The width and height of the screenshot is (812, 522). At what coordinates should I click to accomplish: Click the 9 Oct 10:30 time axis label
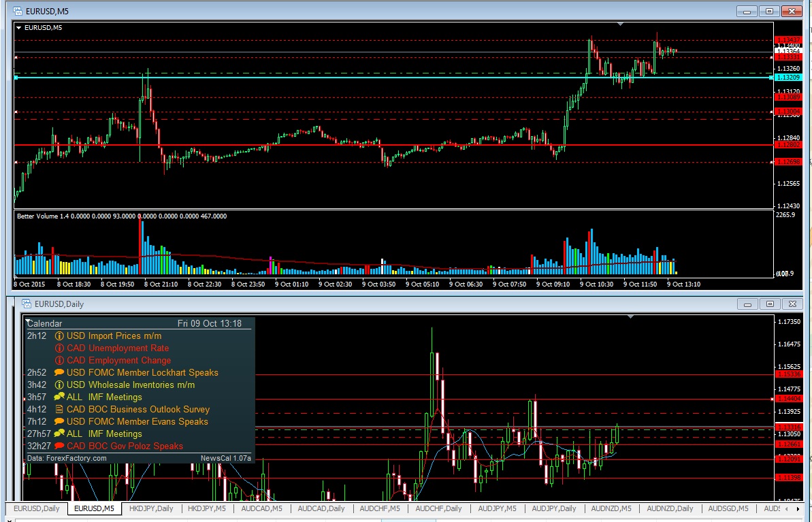click(x=596, y=284)
